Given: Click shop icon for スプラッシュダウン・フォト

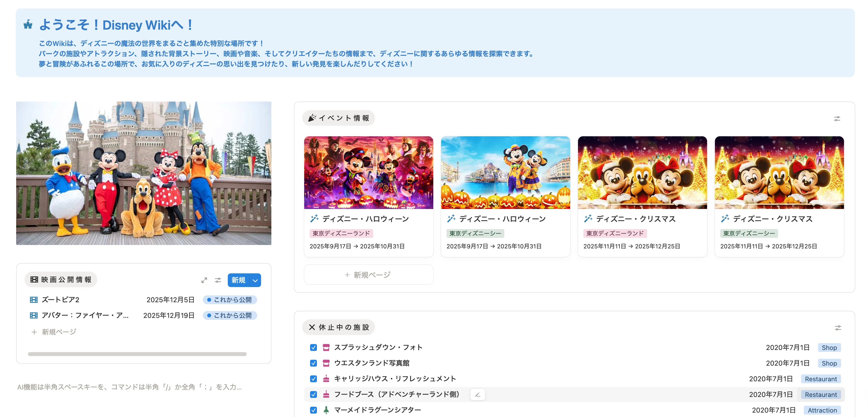Looking at the screenshot, I should (326, 347).
